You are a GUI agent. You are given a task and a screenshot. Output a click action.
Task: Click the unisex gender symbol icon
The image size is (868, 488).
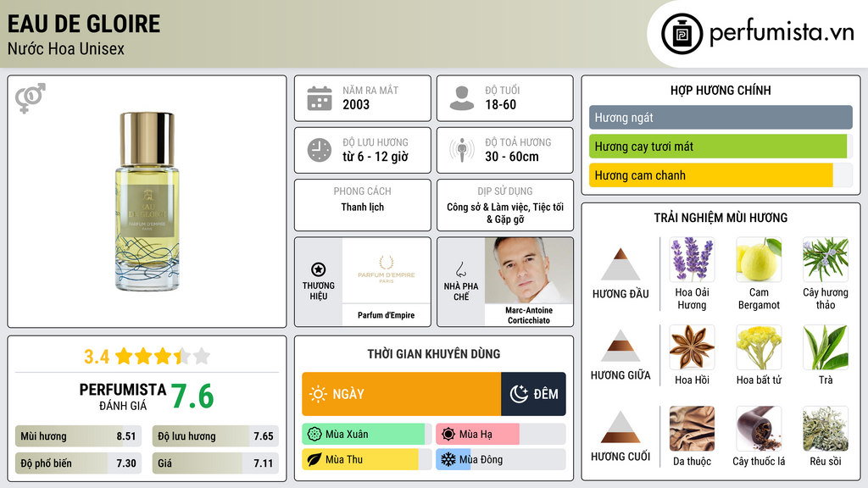(x=30, y=98)
